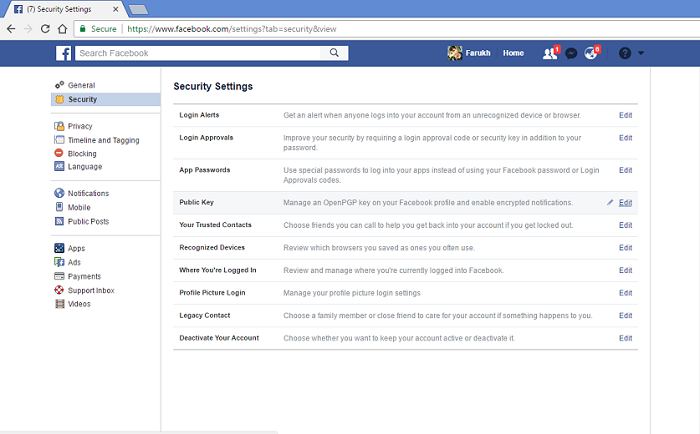Click the Security Settings heading
Viewport: 700px width, 434px height.
coord(213,86)
